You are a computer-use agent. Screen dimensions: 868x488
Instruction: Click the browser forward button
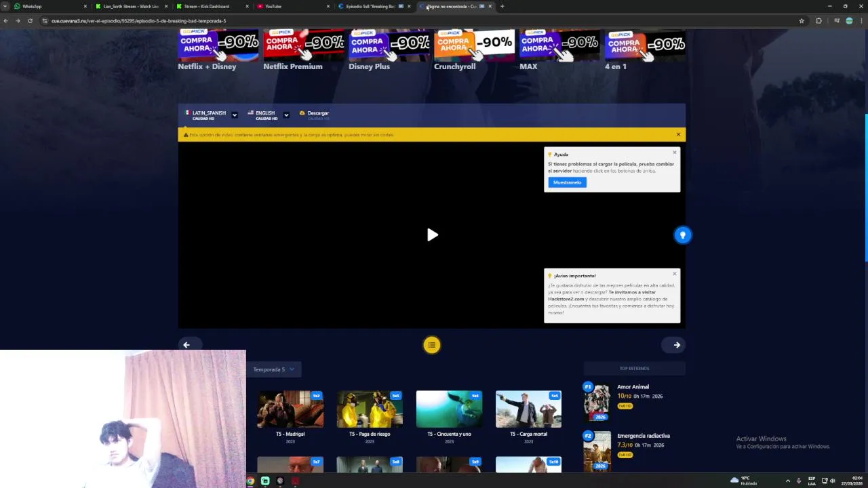tap(18, 21)
